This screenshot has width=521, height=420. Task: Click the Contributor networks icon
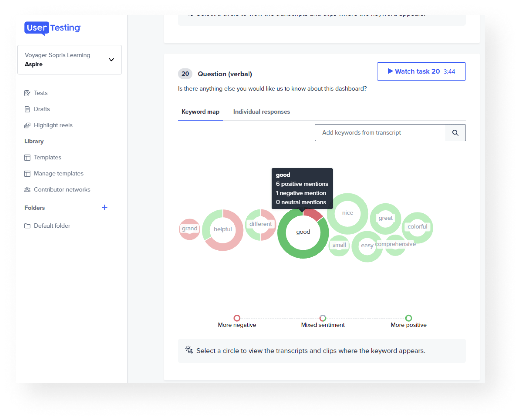point(28,189)
